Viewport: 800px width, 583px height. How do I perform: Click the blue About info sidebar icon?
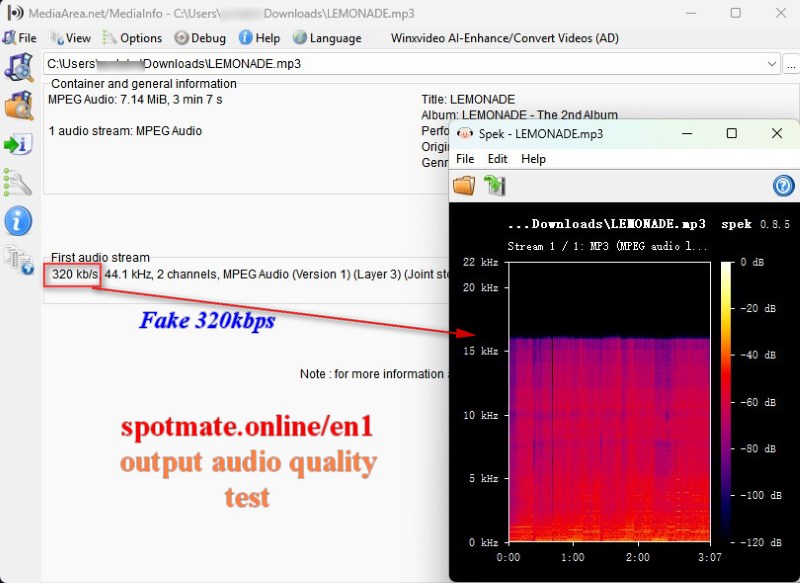click(x=18, y=221)
